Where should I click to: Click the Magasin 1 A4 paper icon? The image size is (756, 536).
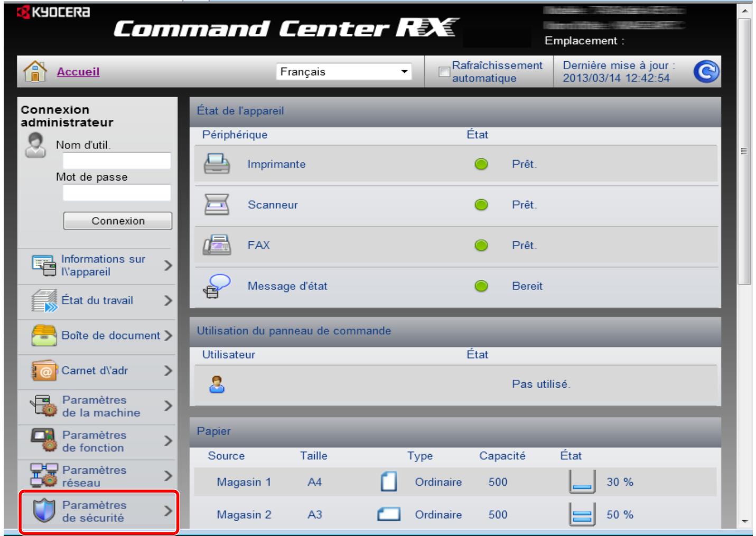[x=389, y=482]
